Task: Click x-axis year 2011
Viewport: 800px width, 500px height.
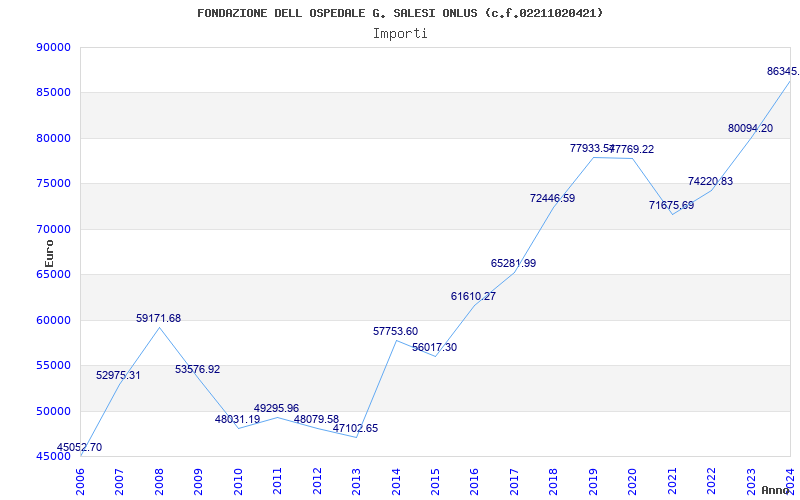Action: 278,482
